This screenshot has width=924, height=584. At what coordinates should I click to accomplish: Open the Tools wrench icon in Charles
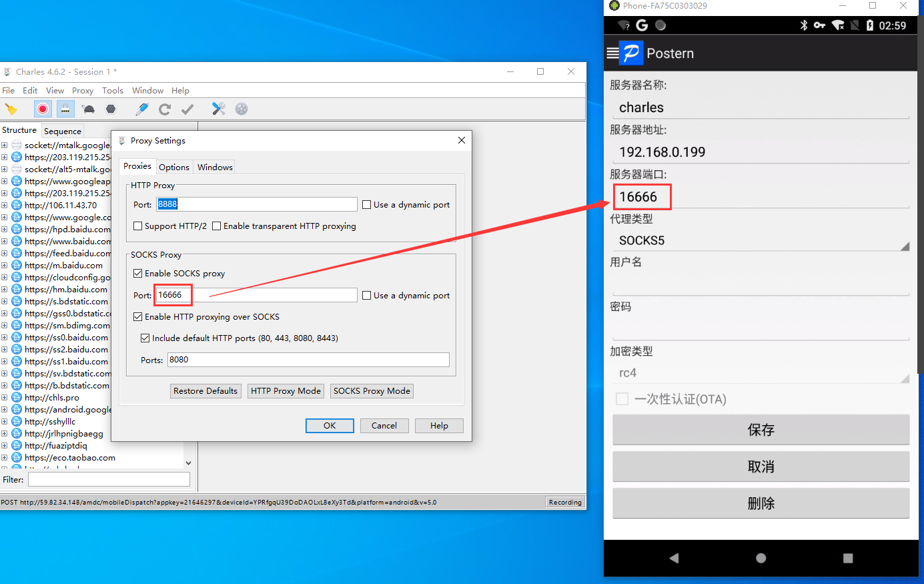click(x=219, y=109)
